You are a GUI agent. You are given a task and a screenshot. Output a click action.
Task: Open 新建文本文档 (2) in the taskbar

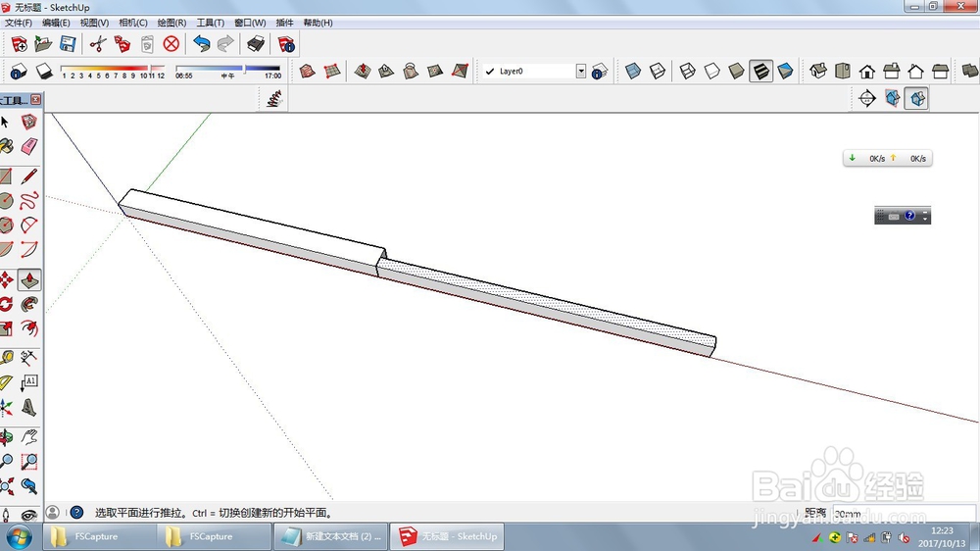click(330, 536)
